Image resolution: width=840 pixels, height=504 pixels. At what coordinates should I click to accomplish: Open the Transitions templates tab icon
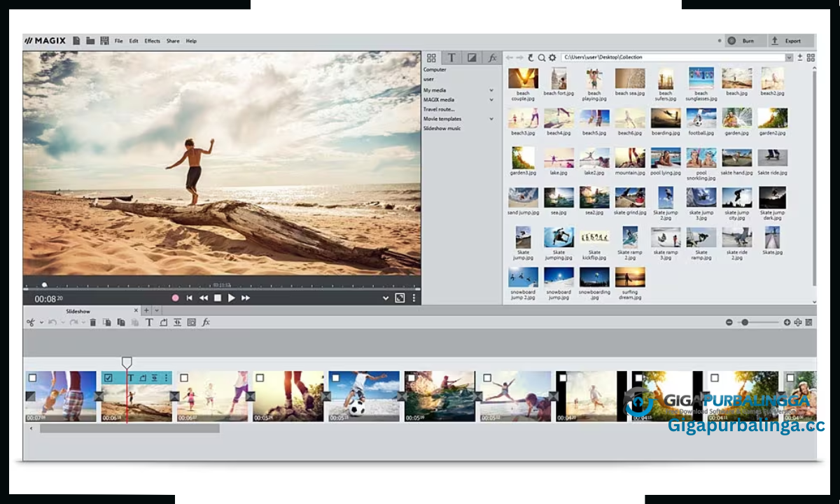472,58
